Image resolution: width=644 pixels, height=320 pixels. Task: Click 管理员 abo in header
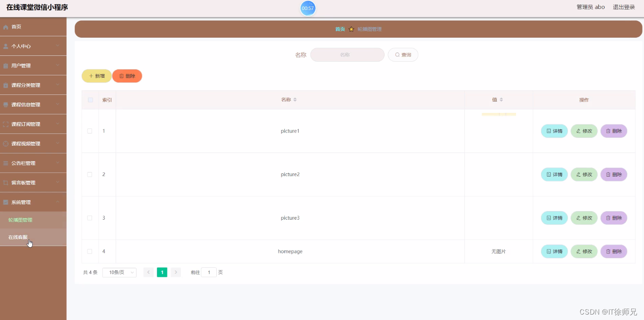tap(590, 7)
